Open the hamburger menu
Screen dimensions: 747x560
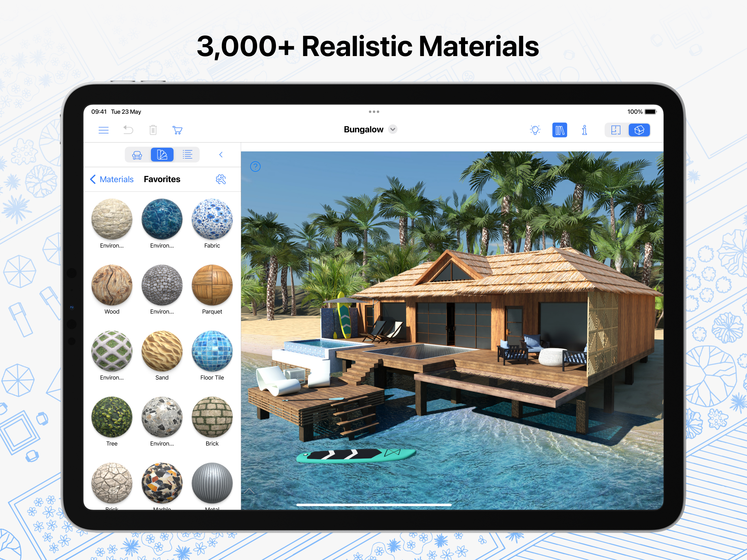click(x=103, y=130)
